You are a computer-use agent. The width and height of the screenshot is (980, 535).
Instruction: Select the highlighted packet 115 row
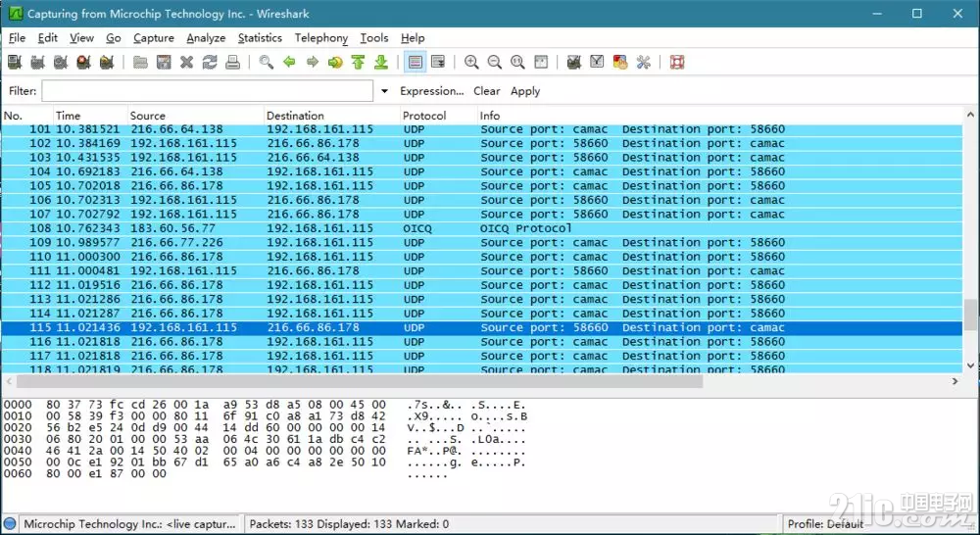pos(482,327)
